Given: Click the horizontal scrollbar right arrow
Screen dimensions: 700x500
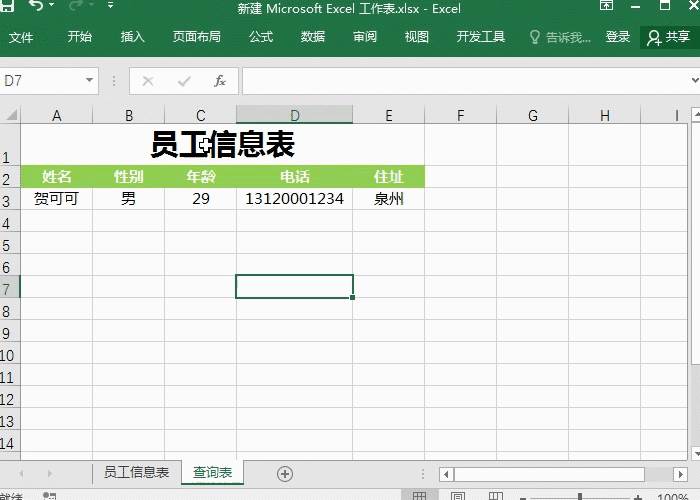Looking at the screenshot, I should [x=680, y=474].
